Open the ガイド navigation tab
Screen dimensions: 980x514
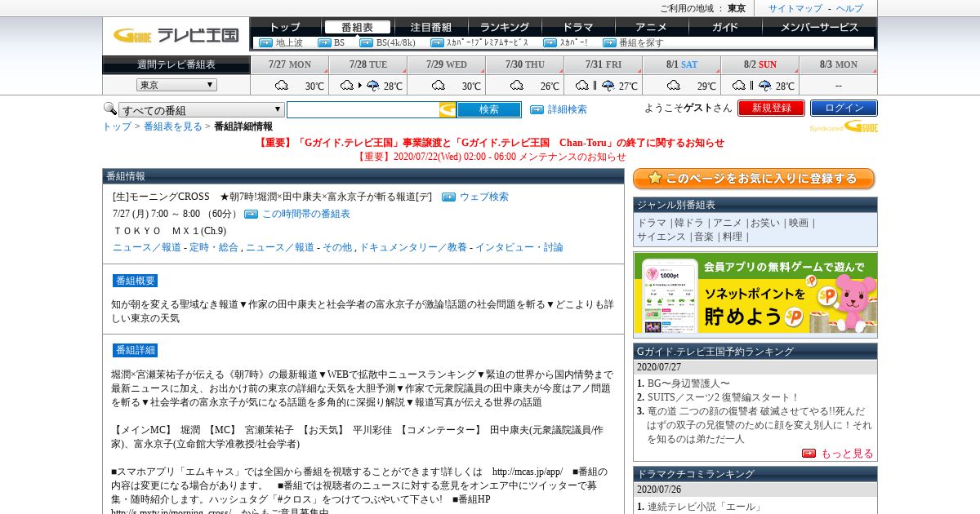pos(725,27)
